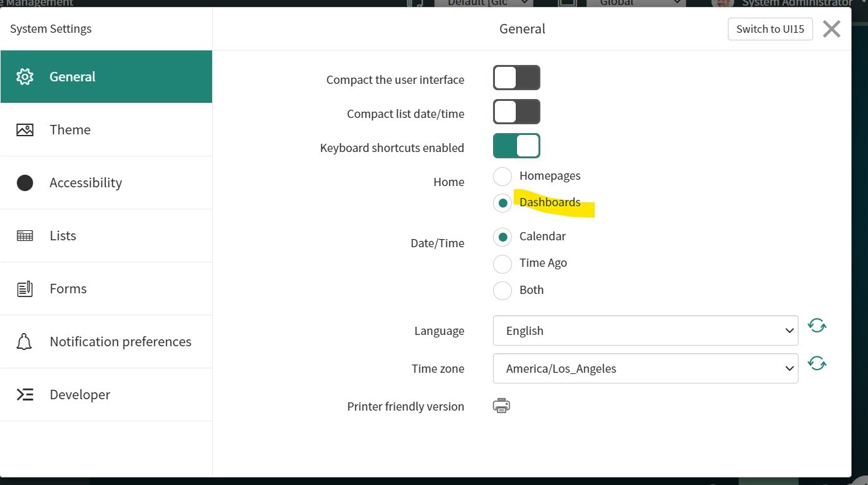868x485 pixels.
Task: Enable compact list date/time
Action: click(516, 112)
